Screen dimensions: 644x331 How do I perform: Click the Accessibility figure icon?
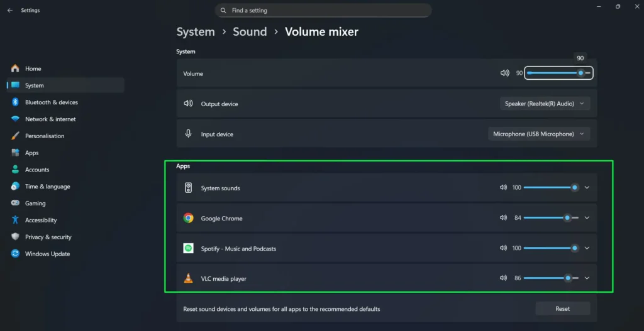[15, 220]
